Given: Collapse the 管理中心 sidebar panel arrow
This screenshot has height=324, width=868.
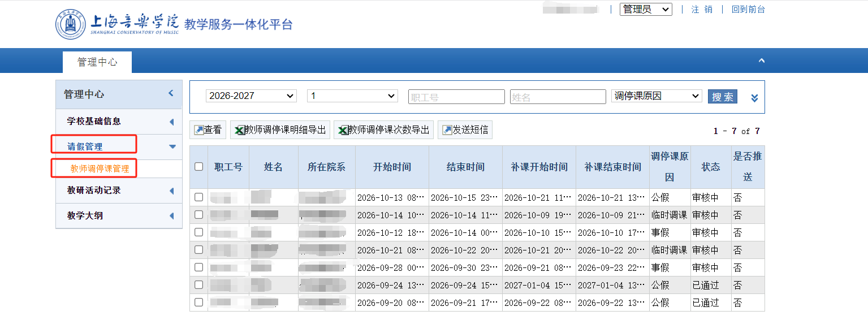Looking at the screenshot, I should pos(171,93).
